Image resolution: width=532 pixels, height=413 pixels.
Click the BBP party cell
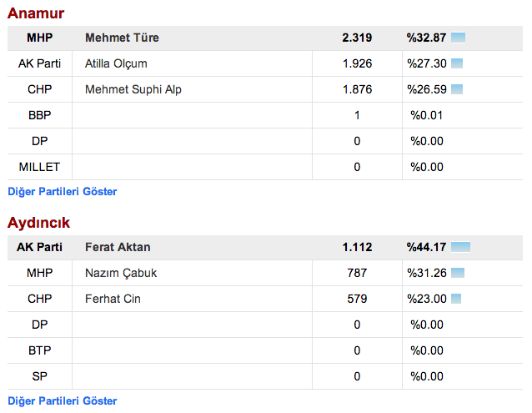[x=40, y=115]
